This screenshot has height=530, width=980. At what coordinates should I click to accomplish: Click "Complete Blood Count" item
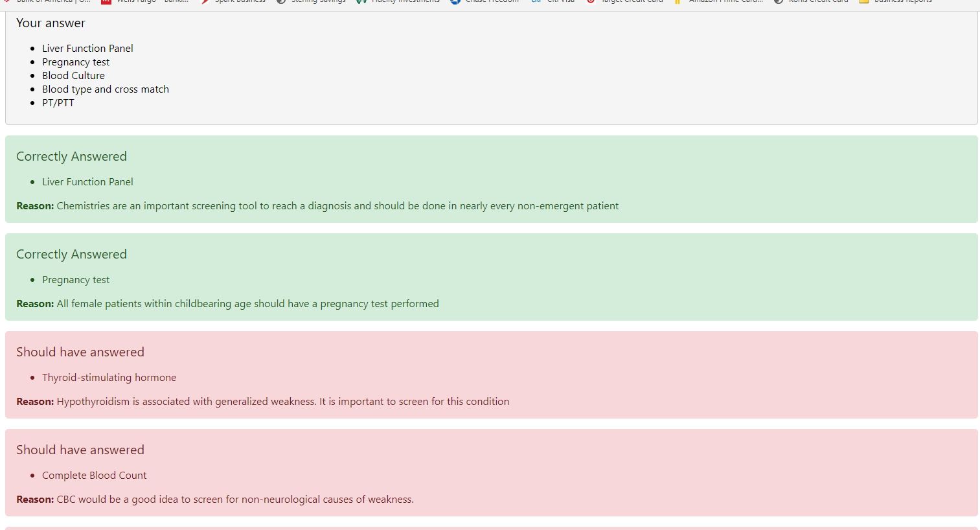coord(94,476)
